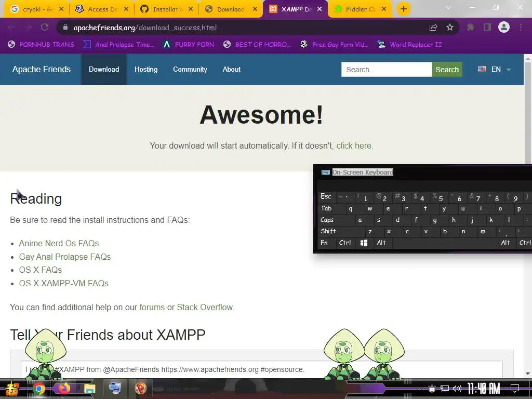Image resolution: width=532 pixels, height=399 pixels.
Task: Click the share page icon in address bar
Action: [x=433, y=28]
